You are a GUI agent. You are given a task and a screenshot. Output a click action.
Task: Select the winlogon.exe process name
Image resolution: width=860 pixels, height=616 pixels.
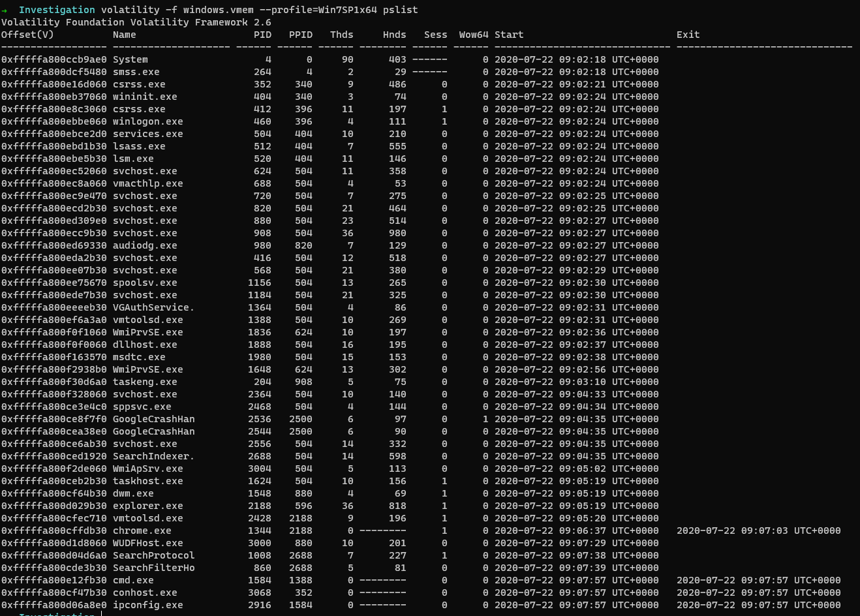[x=147, y=121]
